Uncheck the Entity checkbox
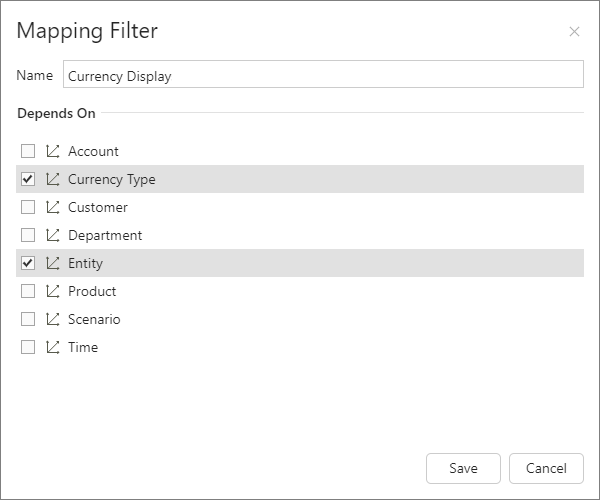The width and height of the screenshot is (600, 500). tap(28, 263)
